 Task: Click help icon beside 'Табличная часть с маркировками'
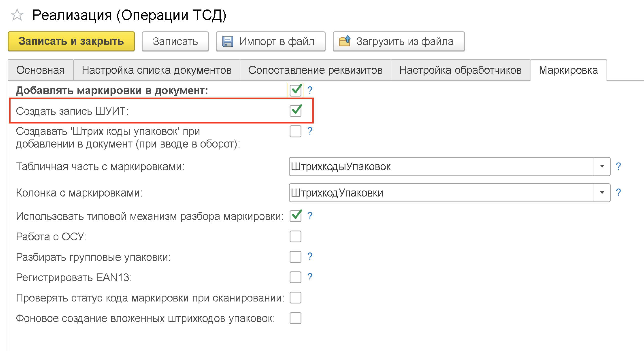click(x=618, y=166)
